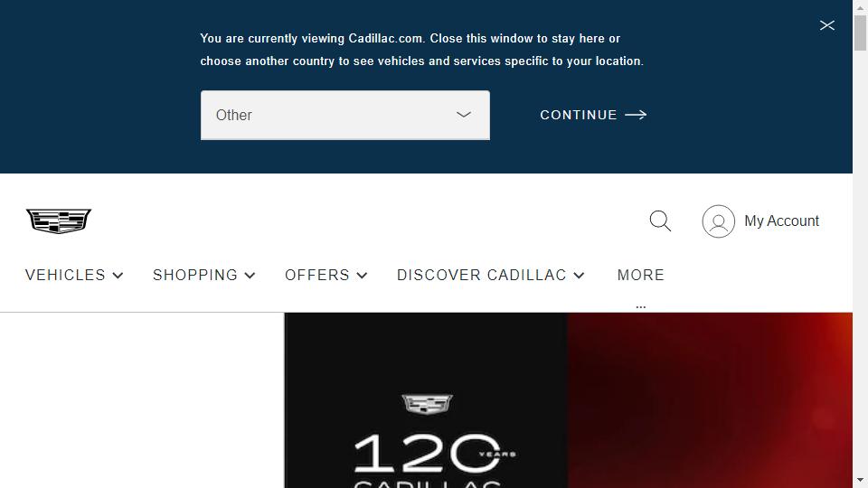
Task: Click the scrollbar down arrow
Action: (x=860, y=480)
